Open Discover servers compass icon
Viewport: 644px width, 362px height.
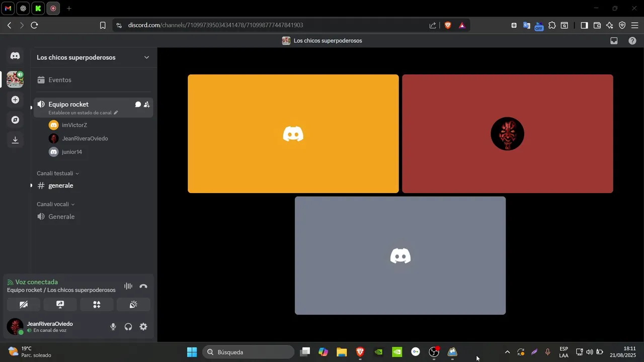point(15,120)
